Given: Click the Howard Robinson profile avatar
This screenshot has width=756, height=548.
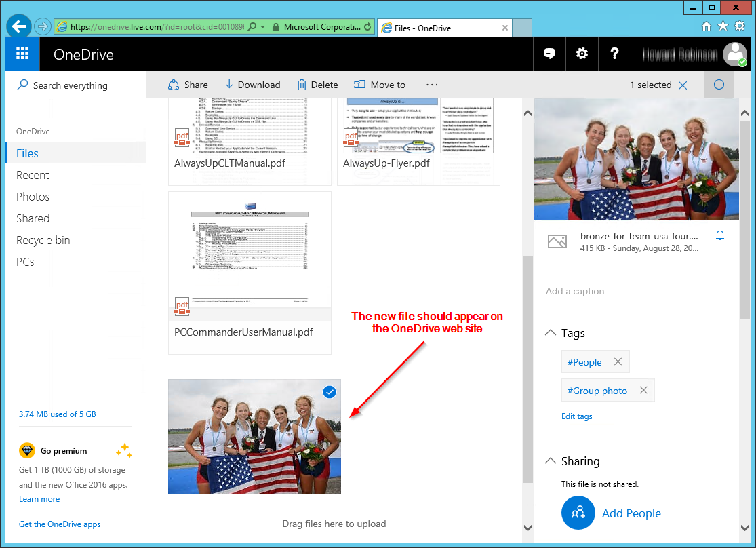Looking at the screenshot, I should [734, 54].
